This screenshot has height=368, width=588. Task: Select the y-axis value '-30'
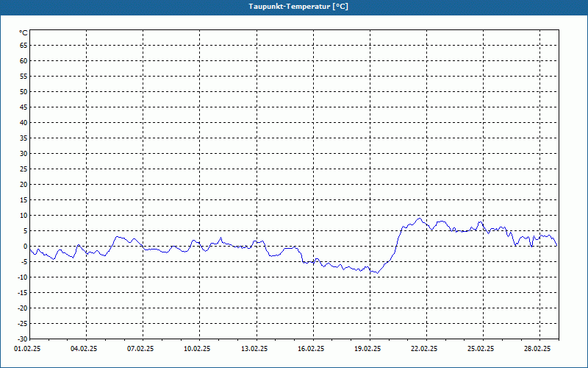point(22,339)
